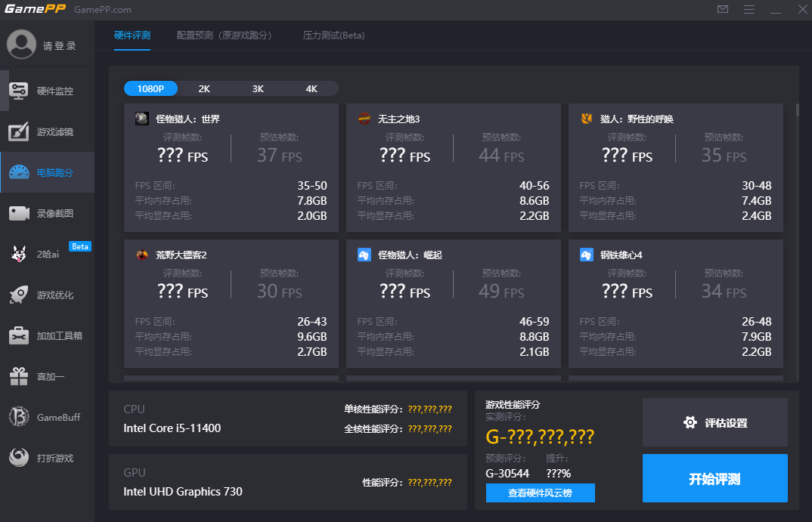Open 游戏滤镜 game filter icon
The image size is (812, 522).
click(19, 132)
